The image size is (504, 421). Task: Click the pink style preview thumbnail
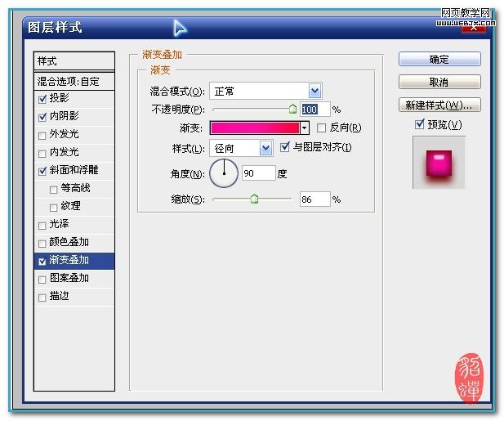pos(439,163)
